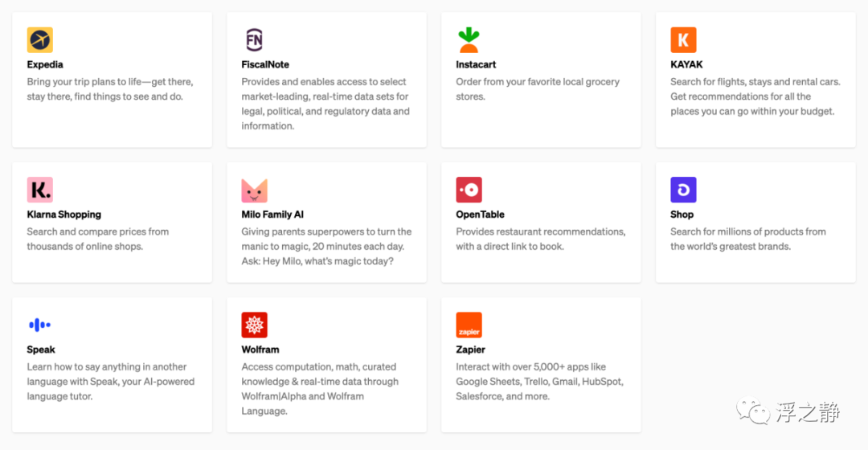
Task: Open the Klarna Shopping title
Action: 63,215
